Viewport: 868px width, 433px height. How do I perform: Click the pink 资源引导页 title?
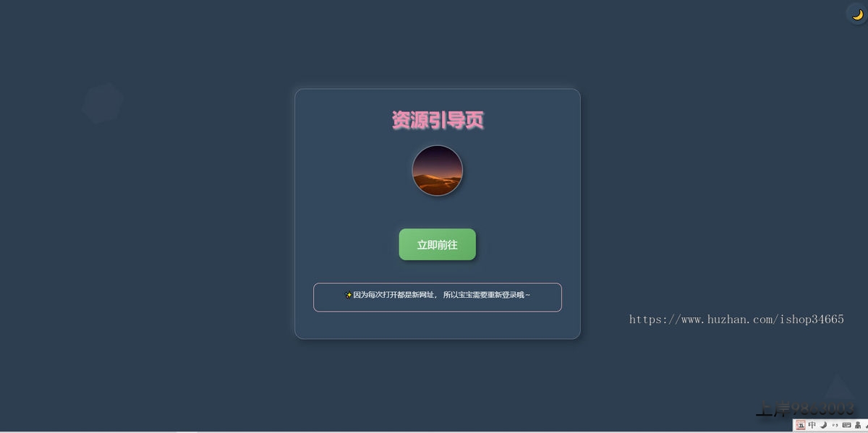tap(438, 121)
